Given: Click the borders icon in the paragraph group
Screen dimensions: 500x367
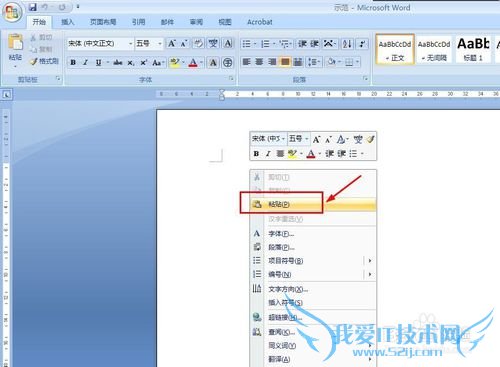Looking at the screenshot, I should [349, 62].
